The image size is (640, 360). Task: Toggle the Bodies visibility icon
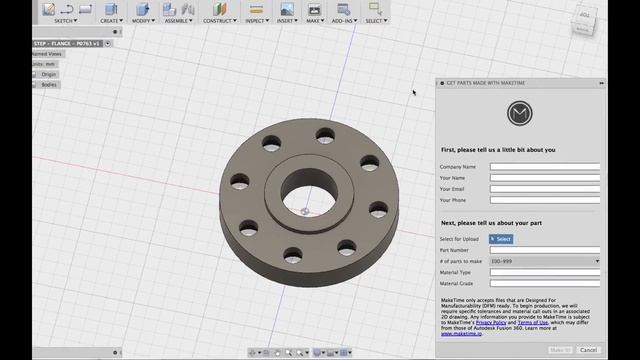34,84
